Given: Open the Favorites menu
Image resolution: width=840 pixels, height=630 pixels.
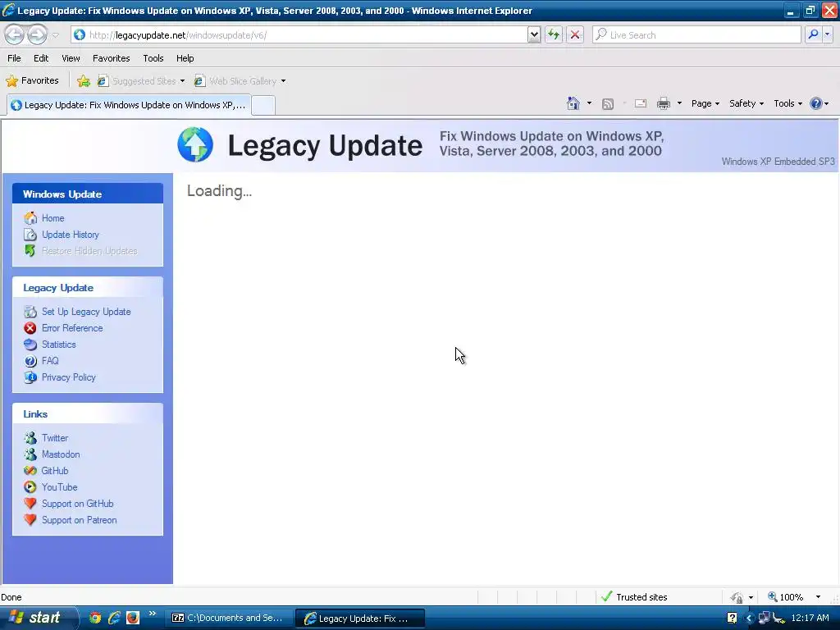Looking at the screenshot, I should 112,58.
